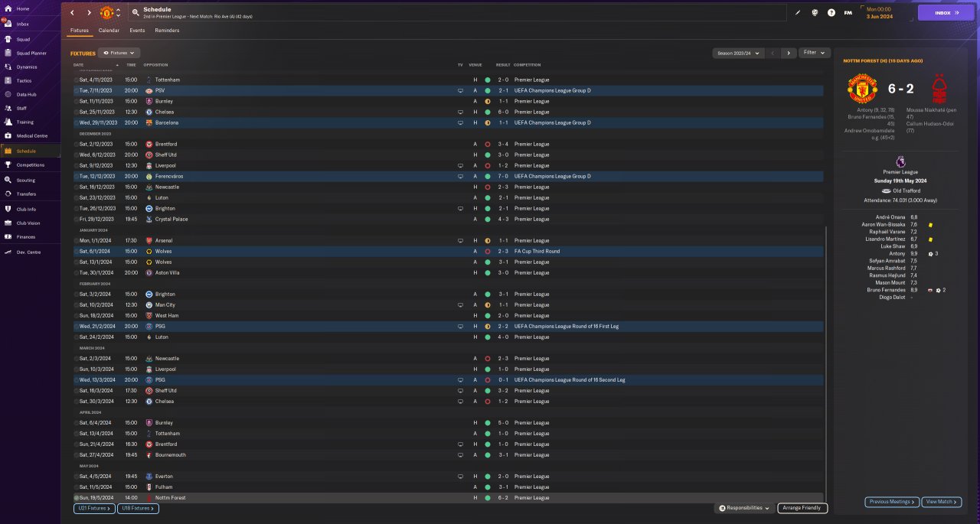Select checkbox for Newcastle 2/3/2024 fixture
This screenshot has height=524, width=980.
pyautogui.click(x=76, y=358)
